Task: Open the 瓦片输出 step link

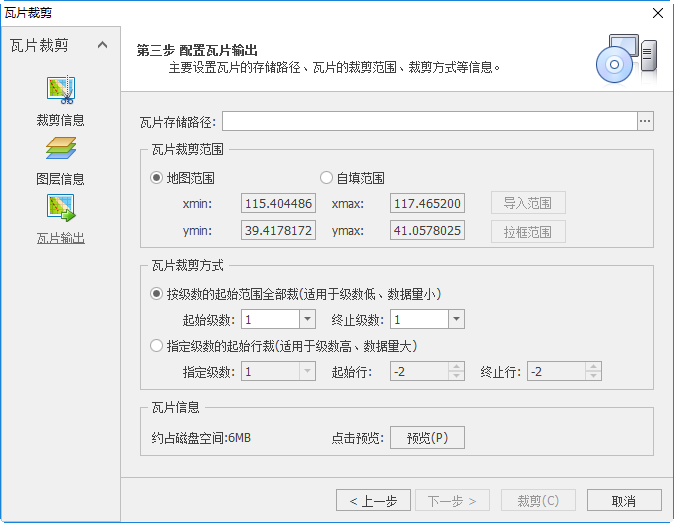Action: coord(60,238)
